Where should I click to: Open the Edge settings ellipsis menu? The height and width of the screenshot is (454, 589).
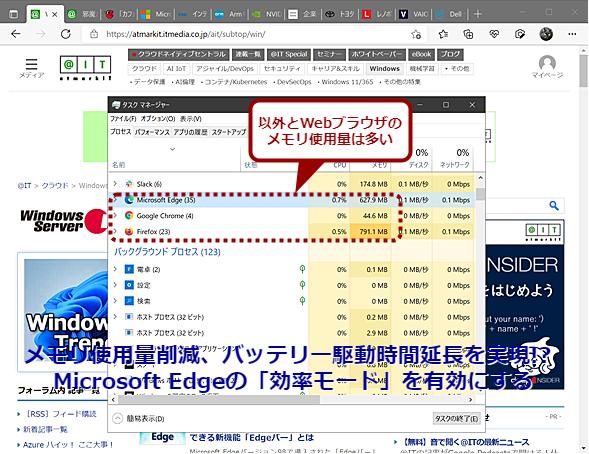tap(572, 34)
